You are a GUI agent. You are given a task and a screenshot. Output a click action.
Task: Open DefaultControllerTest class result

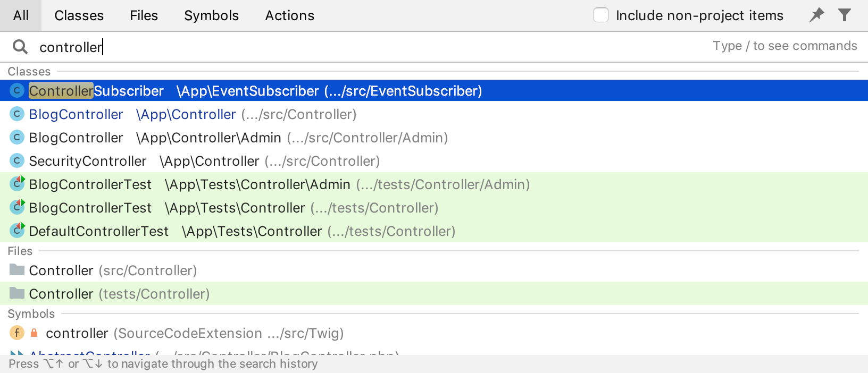pyautogui.click(x=434, y=231)
